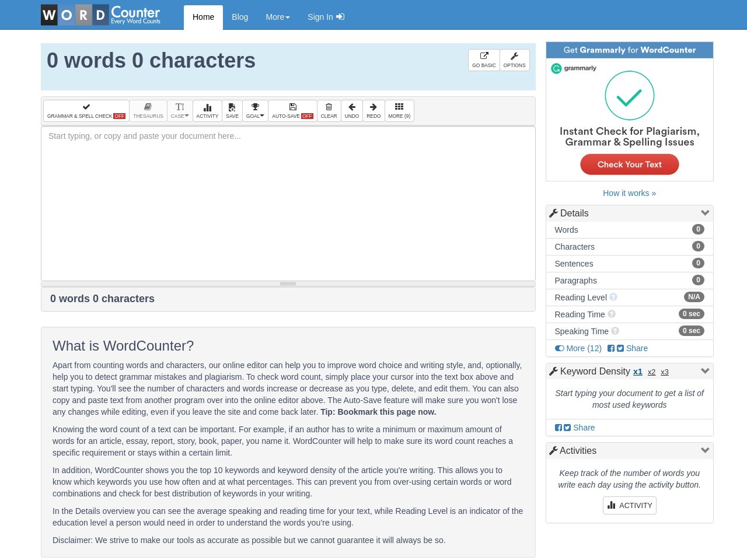Switch to Go Basic view
The height and width of the screenshot is (560, 747).
pyautogui.click(x=484, y=60)
